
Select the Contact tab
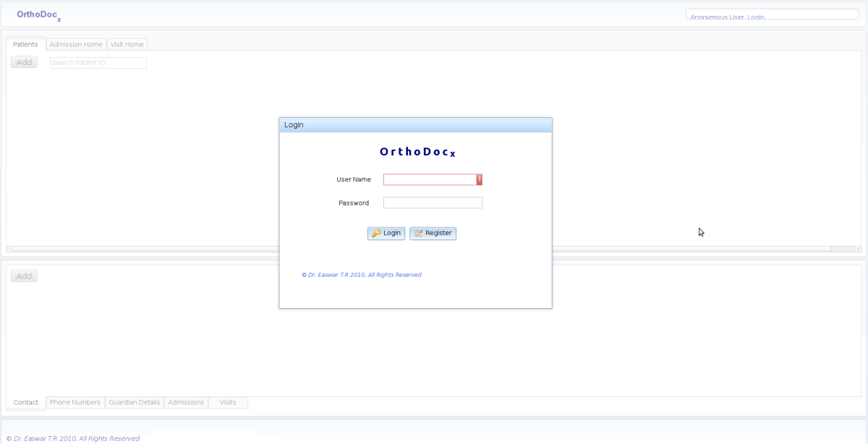pos(26,403)
